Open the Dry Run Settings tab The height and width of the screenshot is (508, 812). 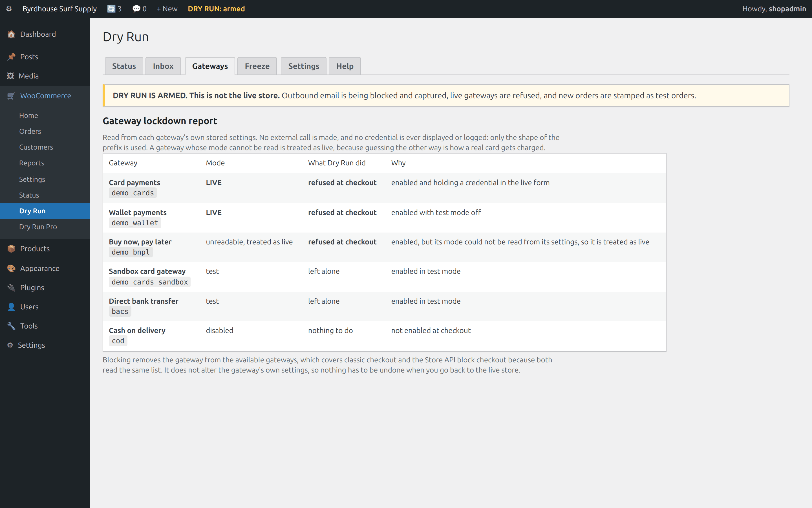coord(304,66)
